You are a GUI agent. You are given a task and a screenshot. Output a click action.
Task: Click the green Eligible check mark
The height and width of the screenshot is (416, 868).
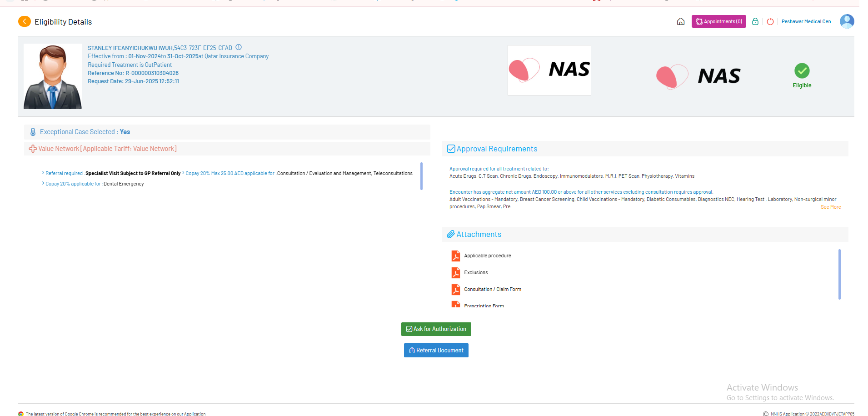802,71
